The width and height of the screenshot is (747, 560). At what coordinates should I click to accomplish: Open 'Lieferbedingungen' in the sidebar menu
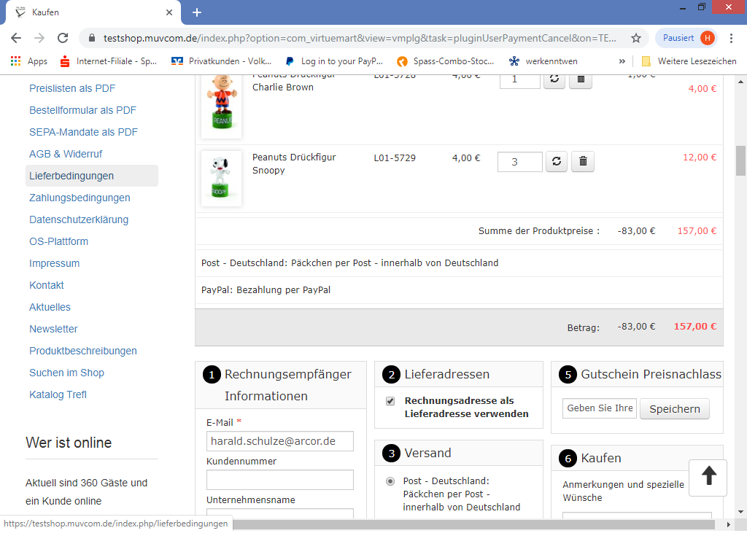tap(71, 176)
